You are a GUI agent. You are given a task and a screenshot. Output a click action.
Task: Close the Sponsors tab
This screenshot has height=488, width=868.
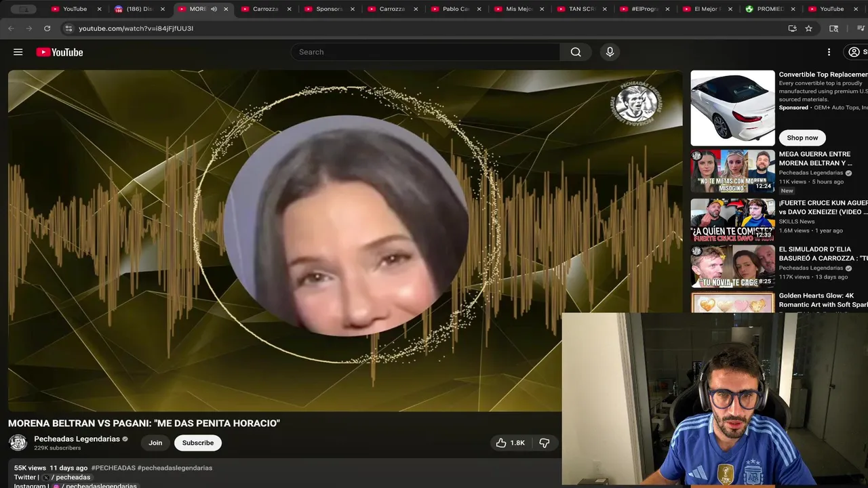tap(353, 9)
